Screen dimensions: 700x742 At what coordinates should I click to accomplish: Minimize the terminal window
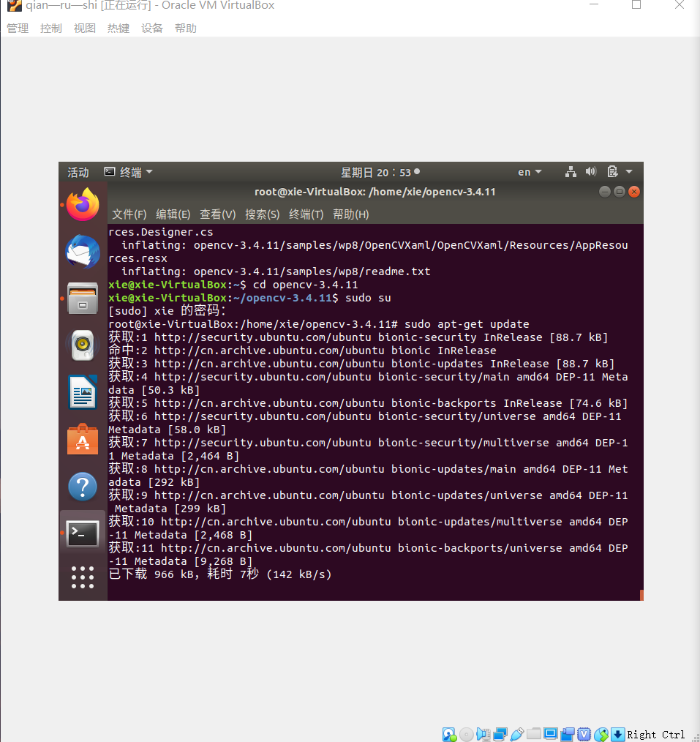[x=604, y=192]
